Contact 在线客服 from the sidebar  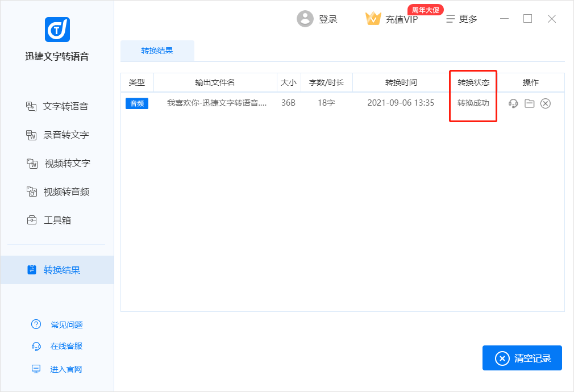pyautogui.click(x=66, y=346)
